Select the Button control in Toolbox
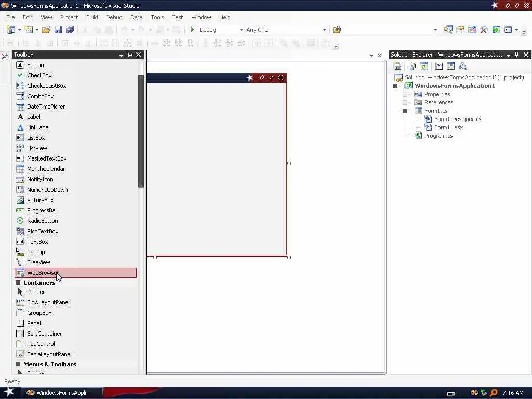The image size is (532, 399). point(76,65)
